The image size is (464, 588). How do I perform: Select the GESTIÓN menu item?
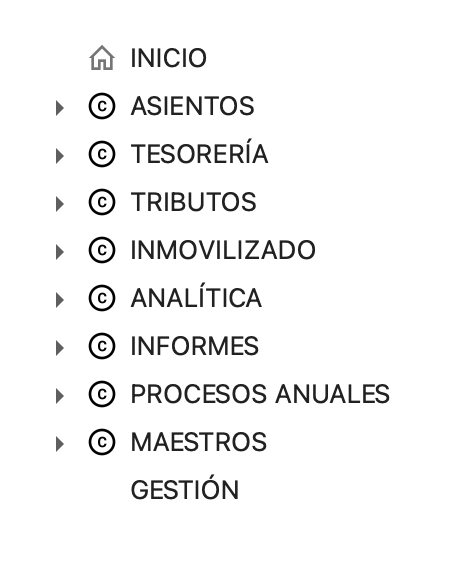tap(185, 487)
